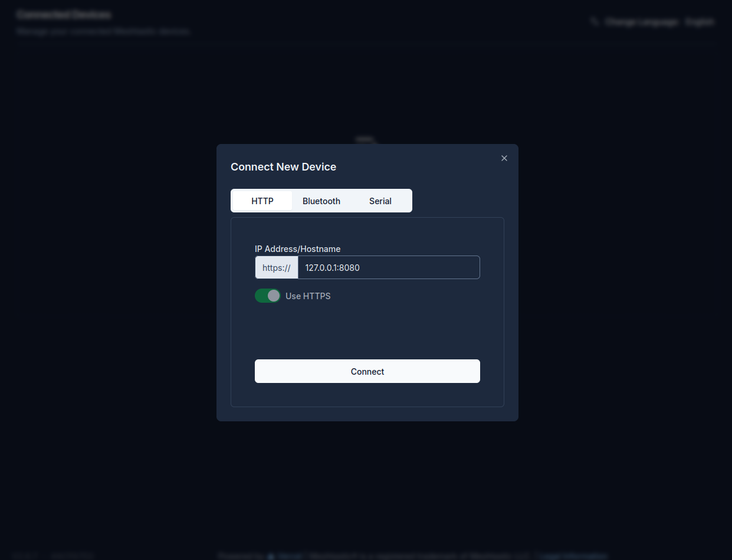The height and width of the screenshot is (560, 732).
Task: Click the blurred device icon above the dialog
Action: point(366,139)
